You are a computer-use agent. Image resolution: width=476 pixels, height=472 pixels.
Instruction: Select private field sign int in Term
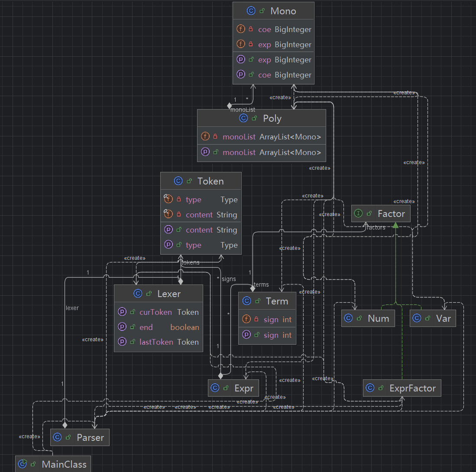(267, 320)
